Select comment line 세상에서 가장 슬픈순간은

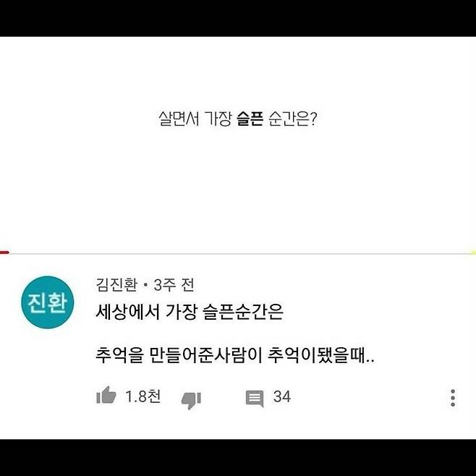(190, 311)
